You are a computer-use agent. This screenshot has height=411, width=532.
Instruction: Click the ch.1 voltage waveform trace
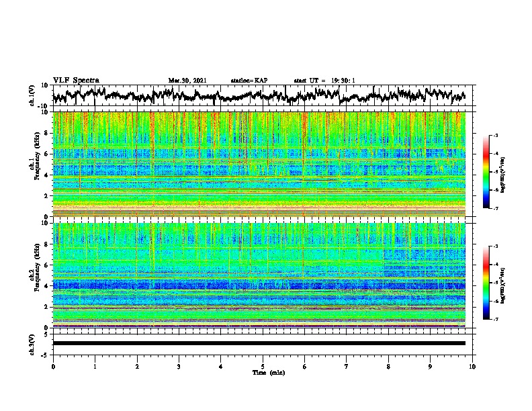pos(259,95)
